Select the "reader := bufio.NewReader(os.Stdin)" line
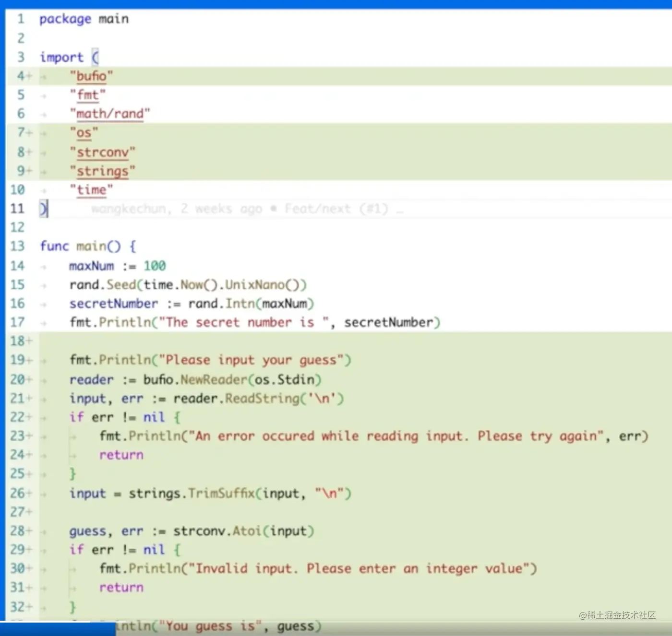 (x=195, y=379)
